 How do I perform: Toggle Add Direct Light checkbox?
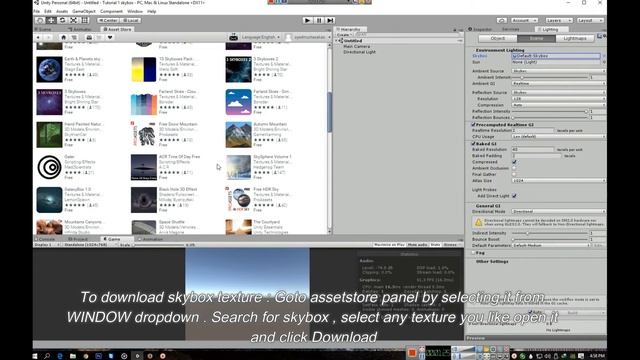514,196
